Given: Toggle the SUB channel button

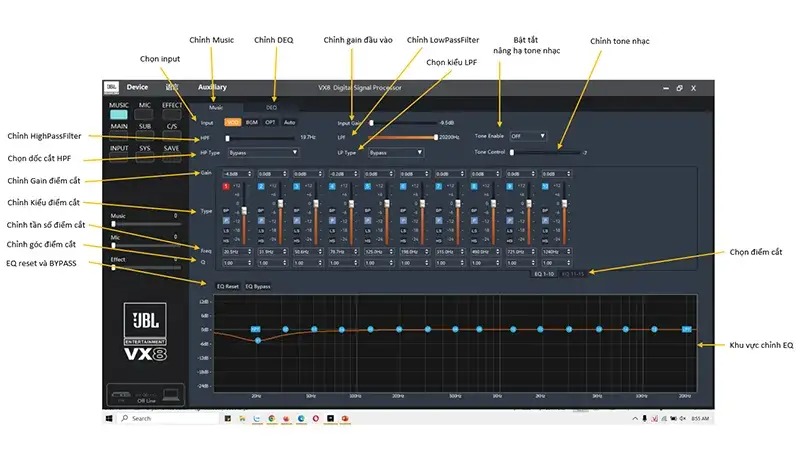Looking at the screenshot, I should (144, 136).
